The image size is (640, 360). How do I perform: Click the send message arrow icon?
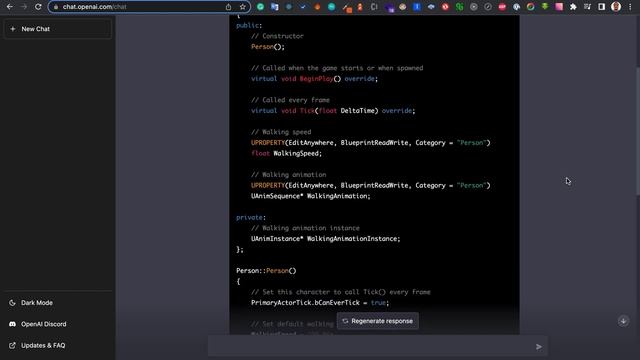point(539,347)
